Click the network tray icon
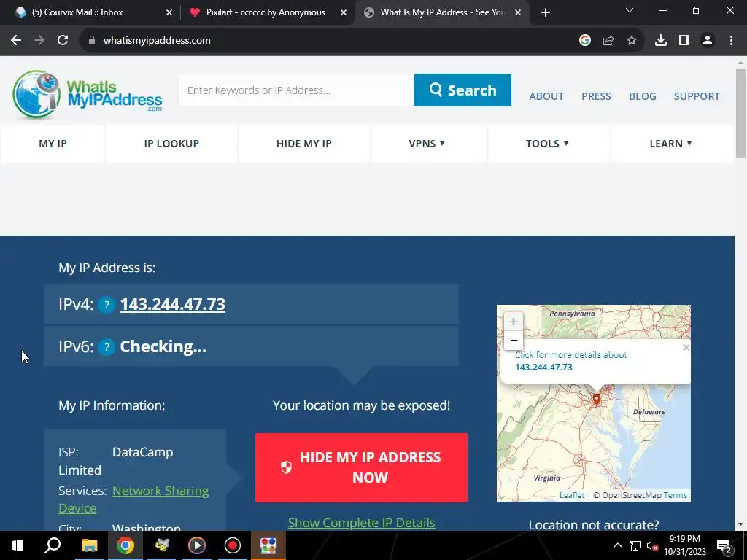The width and height of the screenshot is (747, 560). coord(635,545)
